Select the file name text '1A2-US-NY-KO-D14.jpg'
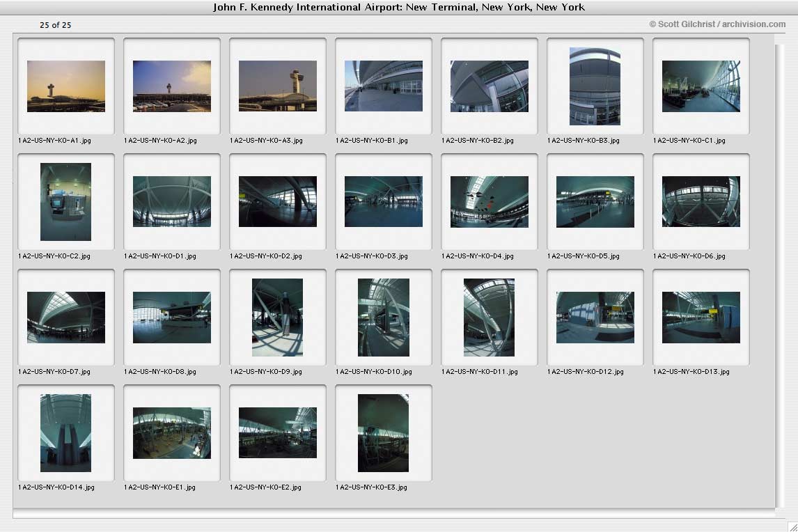798x532 pixels. tap(56, 487)
